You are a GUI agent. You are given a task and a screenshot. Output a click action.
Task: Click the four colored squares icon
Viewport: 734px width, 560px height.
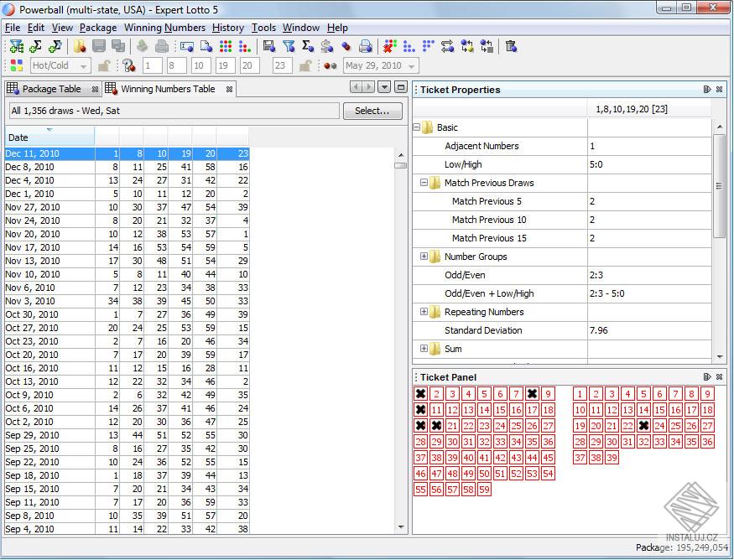pyautogui.click(x=17, y=65)
